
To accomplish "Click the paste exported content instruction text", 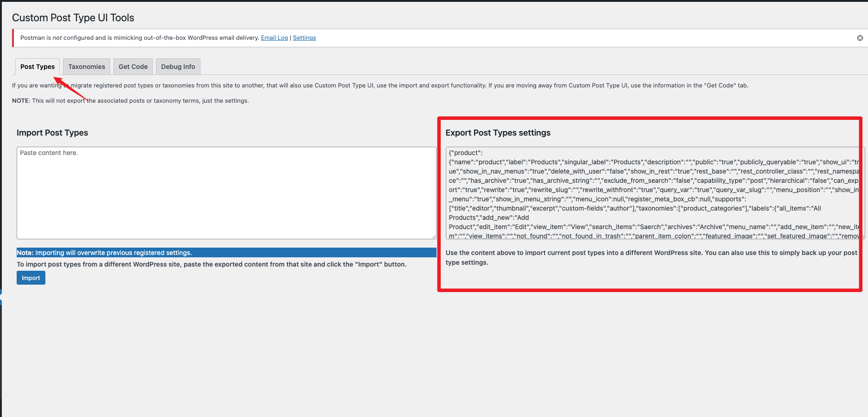I will point(211,264).
